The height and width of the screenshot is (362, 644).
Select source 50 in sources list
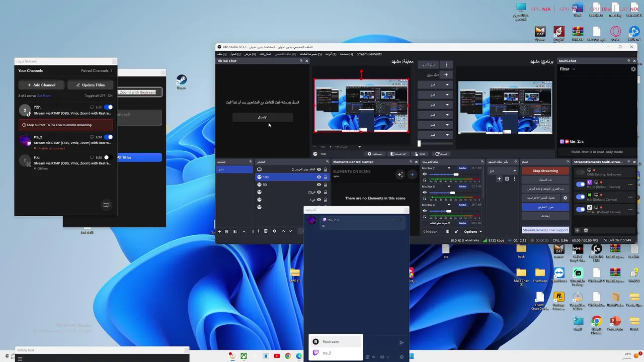coord(292,185)
